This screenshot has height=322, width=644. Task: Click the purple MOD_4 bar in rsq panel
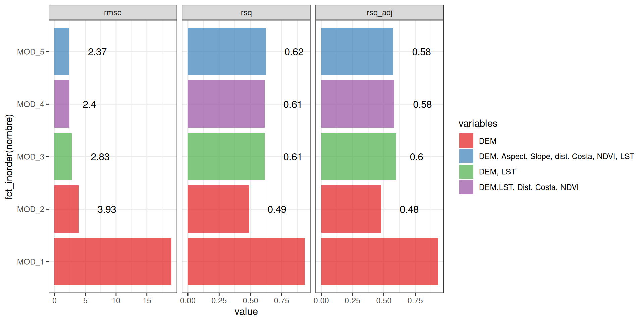pos(226,104)
